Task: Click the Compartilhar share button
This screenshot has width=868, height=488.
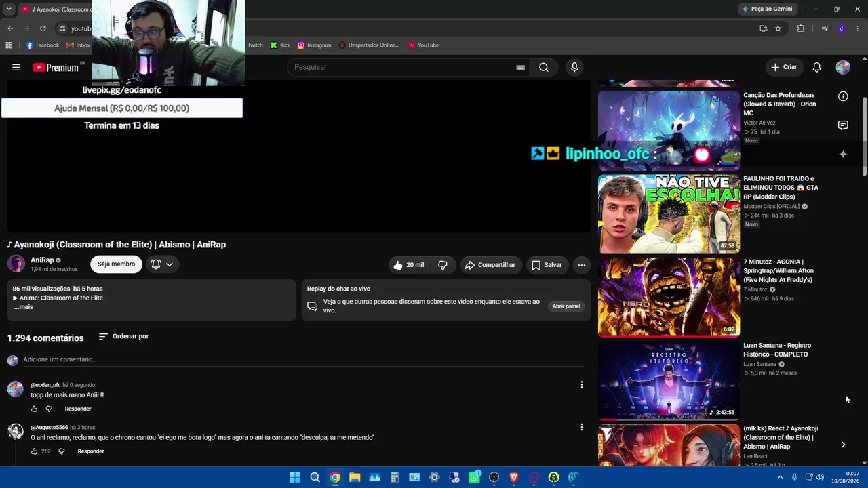Action: pos(490,265)
